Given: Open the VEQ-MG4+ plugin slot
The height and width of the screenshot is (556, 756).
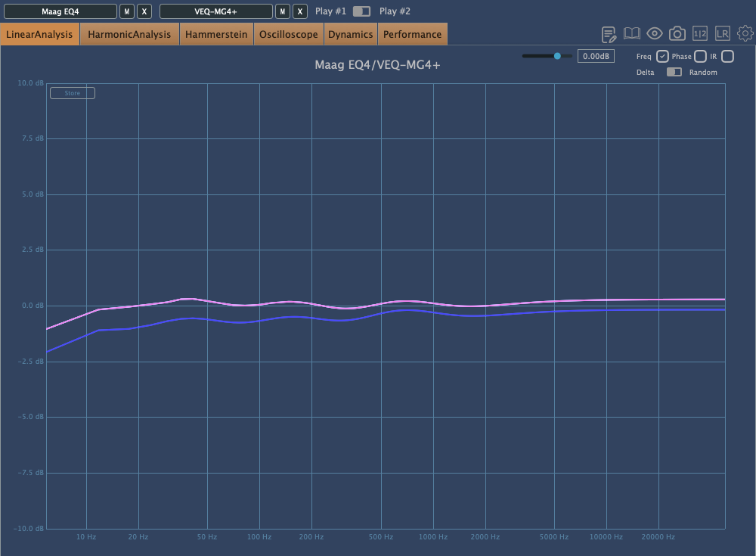Looking at the screenshot, I should pos(216,11).
